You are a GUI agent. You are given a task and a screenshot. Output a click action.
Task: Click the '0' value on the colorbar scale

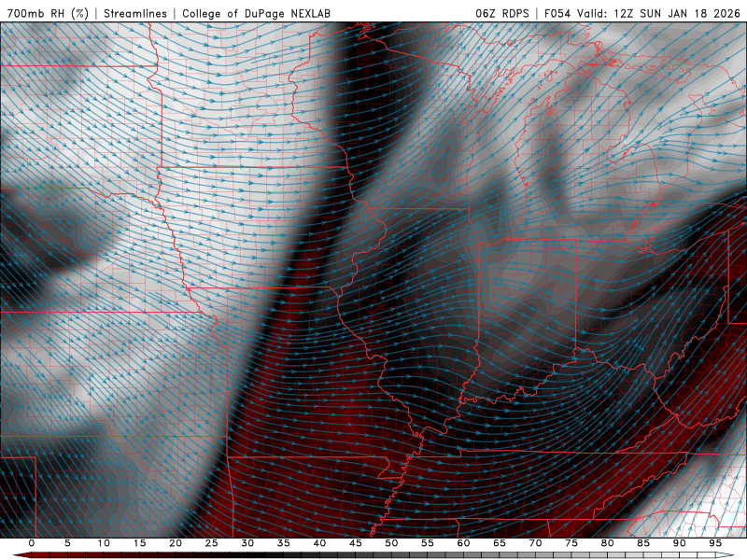point(32,543)
